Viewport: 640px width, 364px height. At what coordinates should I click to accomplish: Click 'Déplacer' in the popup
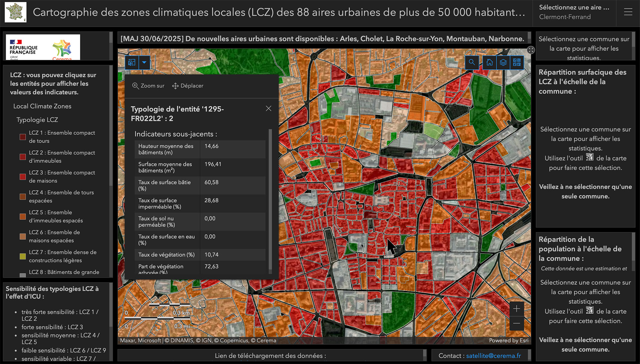point(188,86)
